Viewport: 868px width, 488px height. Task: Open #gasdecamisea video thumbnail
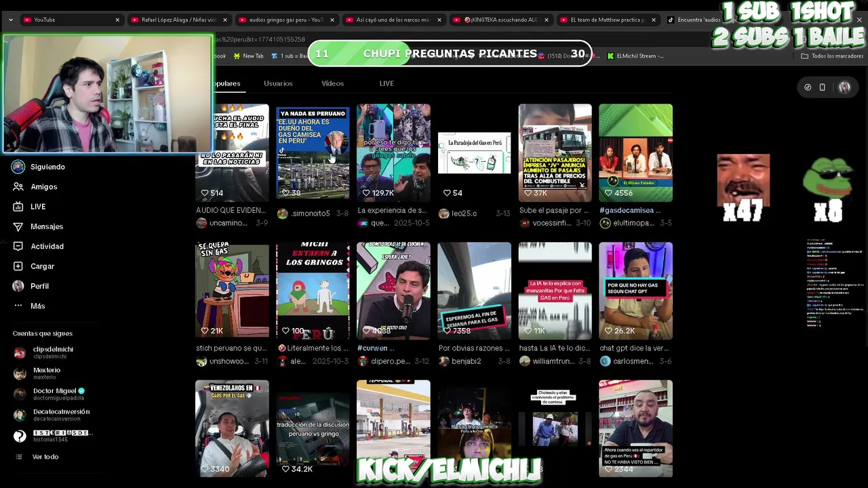pos(635,152)
